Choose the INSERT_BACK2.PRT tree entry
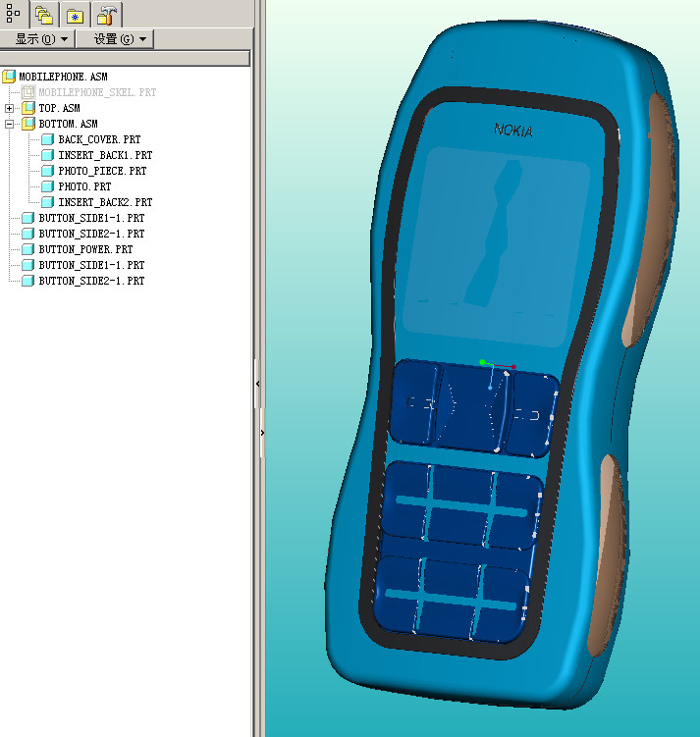700x737 pixels. [x=105, y=202]
